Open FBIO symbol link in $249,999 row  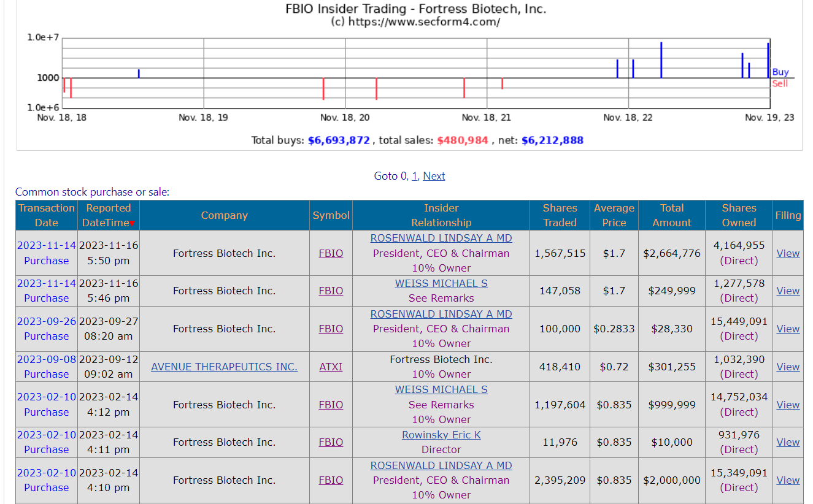[331, 291]
